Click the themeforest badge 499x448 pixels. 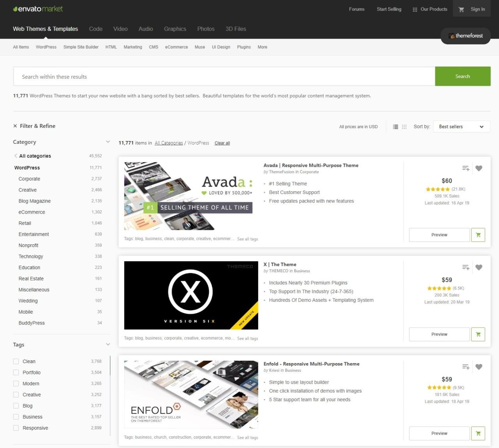pyautogui.click(x=465, y=36)
